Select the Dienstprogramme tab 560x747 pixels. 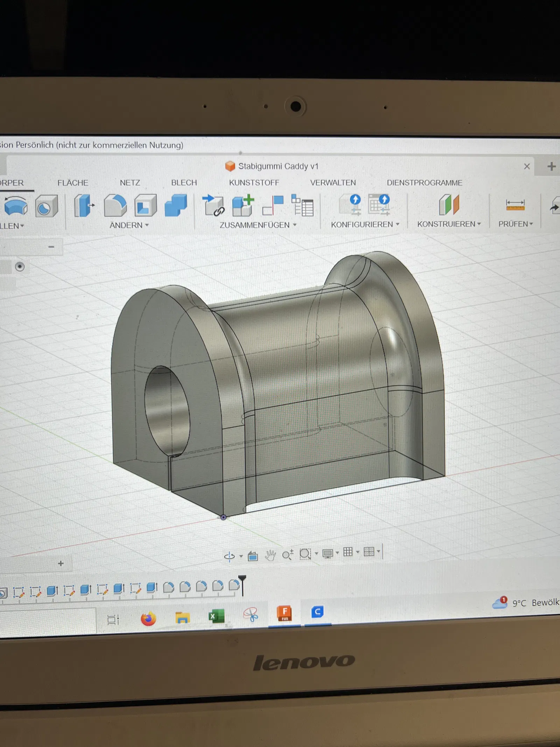click(x=425, y=182)
